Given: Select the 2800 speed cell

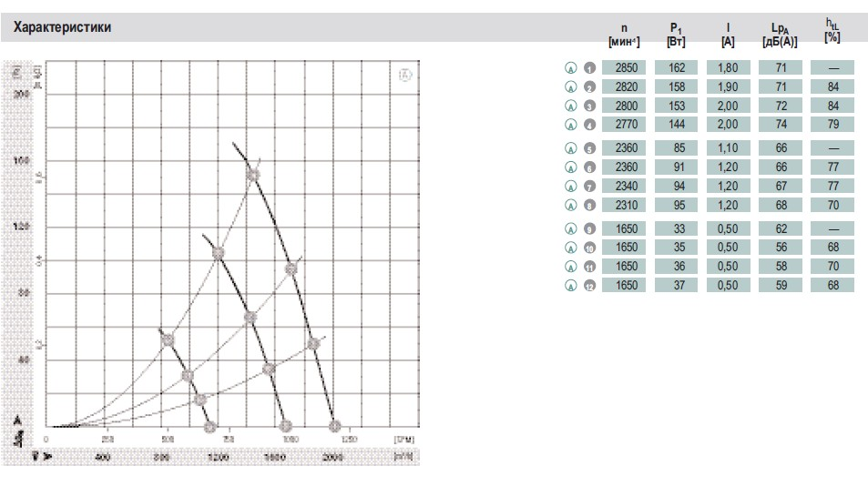Looking at the screenshot, I should (x=624, y=106).
